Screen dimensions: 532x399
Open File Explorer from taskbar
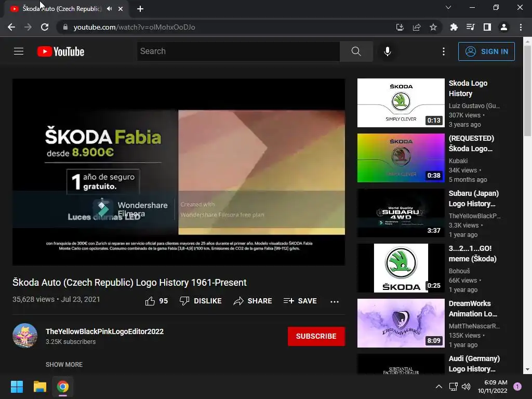tap(39, 387)
